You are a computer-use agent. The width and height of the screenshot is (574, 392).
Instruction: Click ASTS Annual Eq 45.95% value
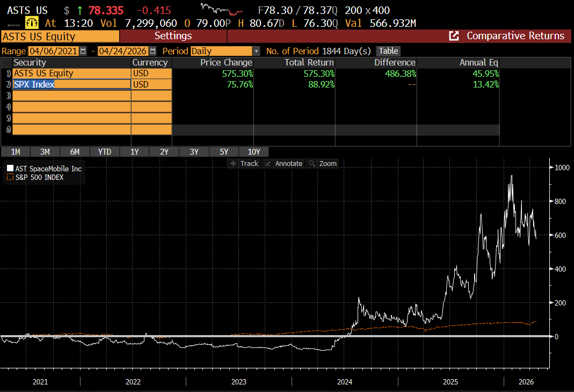tap(486, 74)
